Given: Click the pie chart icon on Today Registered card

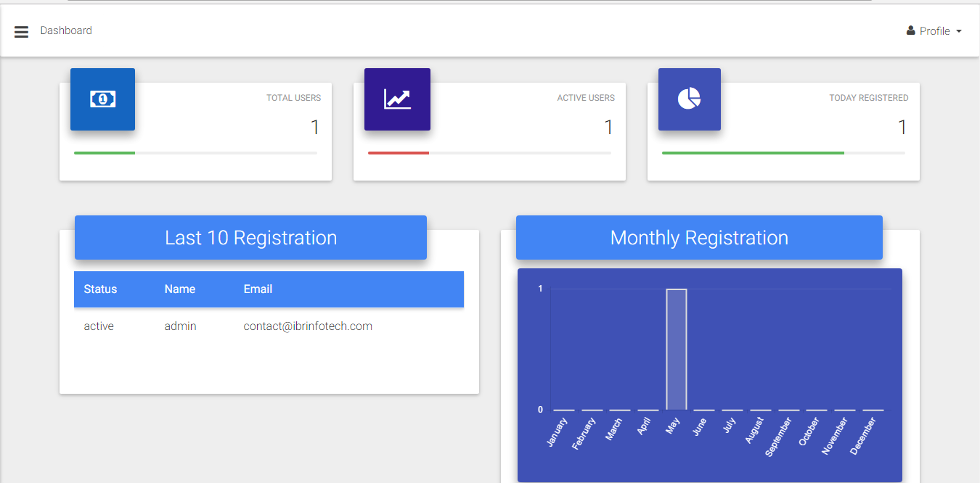Looking at the screenshot, I should pos(689,99).
